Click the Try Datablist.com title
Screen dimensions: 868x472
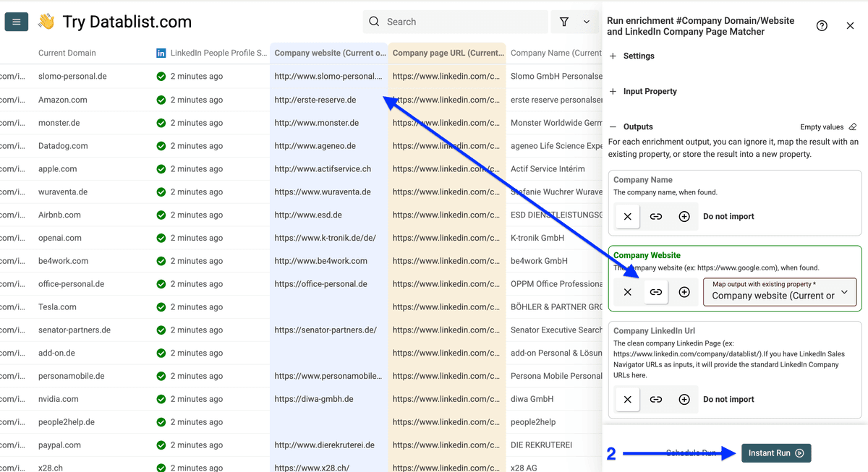point(127,22)
